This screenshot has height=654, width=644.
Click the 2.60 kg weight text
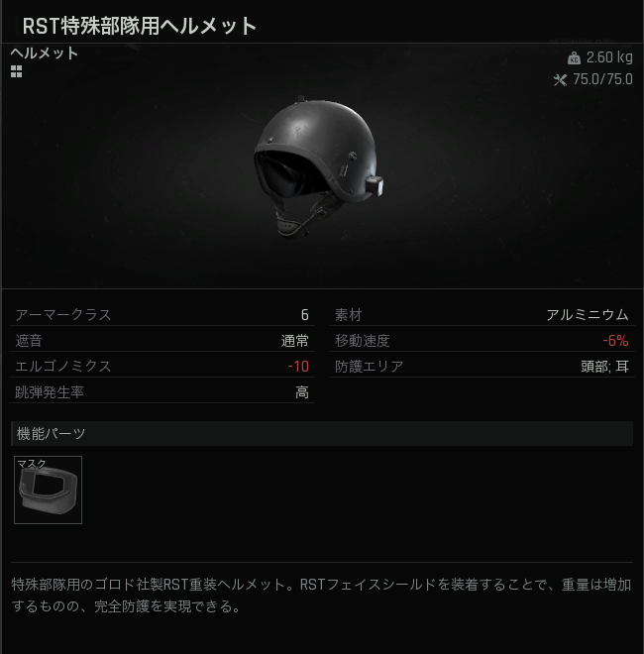609,57
